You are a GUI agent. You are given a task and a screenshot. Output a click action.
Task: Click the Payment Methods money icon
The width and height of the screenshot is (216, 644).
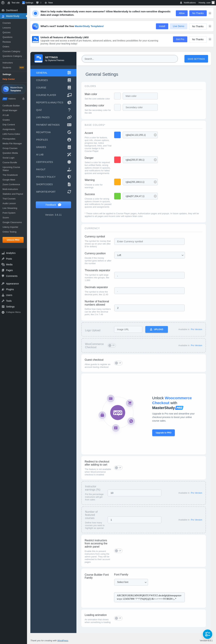point(69,125)
